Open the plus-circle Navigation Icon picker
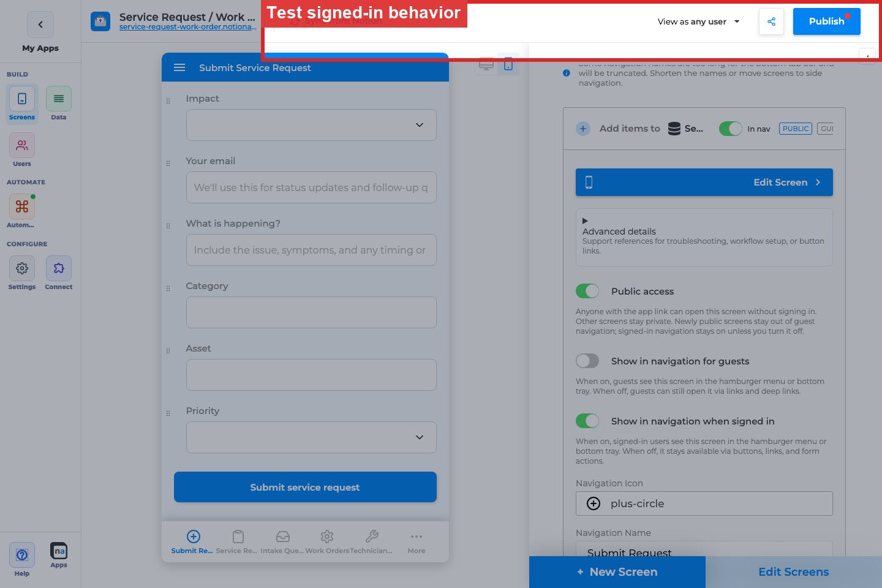The width and height of the screenshot is (882, 588). click(x=704, y=503)
